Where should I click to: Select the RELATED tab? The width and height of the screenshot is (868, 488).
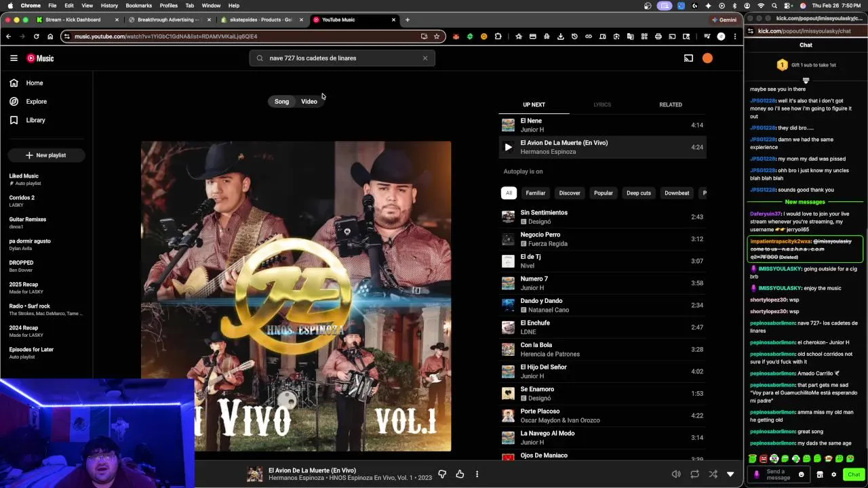[x=671, y=105]
